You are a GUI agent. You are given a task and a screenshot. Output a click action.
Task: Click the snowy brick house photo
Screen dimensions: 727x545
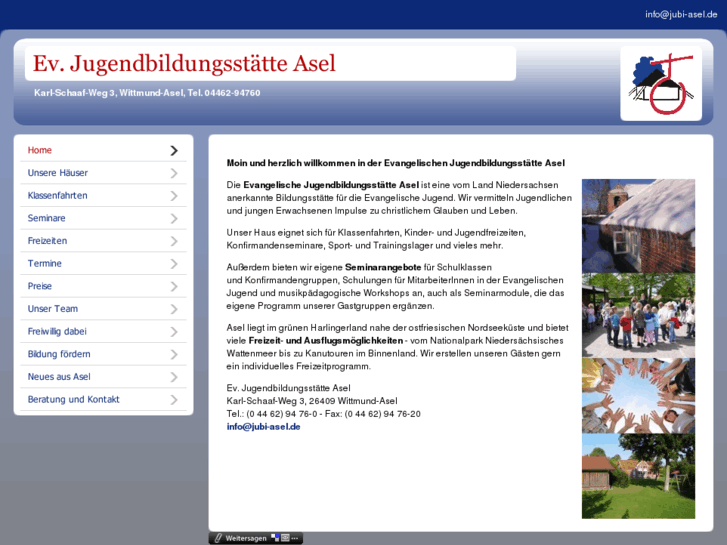[x=638, y=226]
